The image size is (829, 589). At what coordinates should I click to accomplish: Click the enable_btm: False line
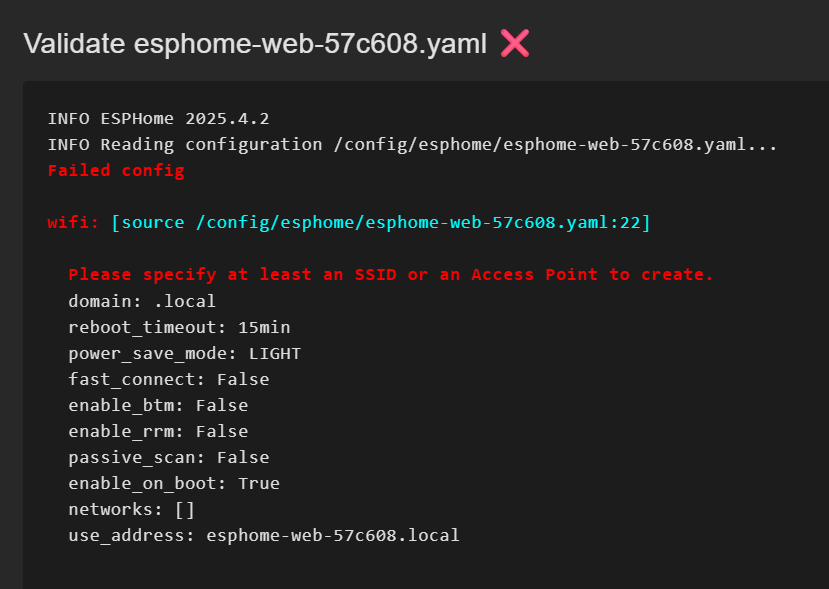[x=158, y=405]
